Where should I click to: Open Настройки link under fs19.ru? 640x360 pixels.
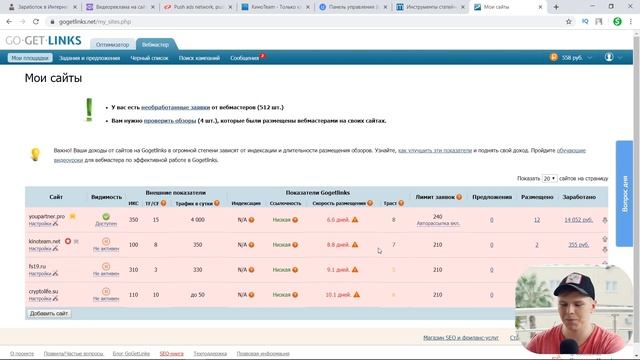pyautogui.click(x=40, y=273)
